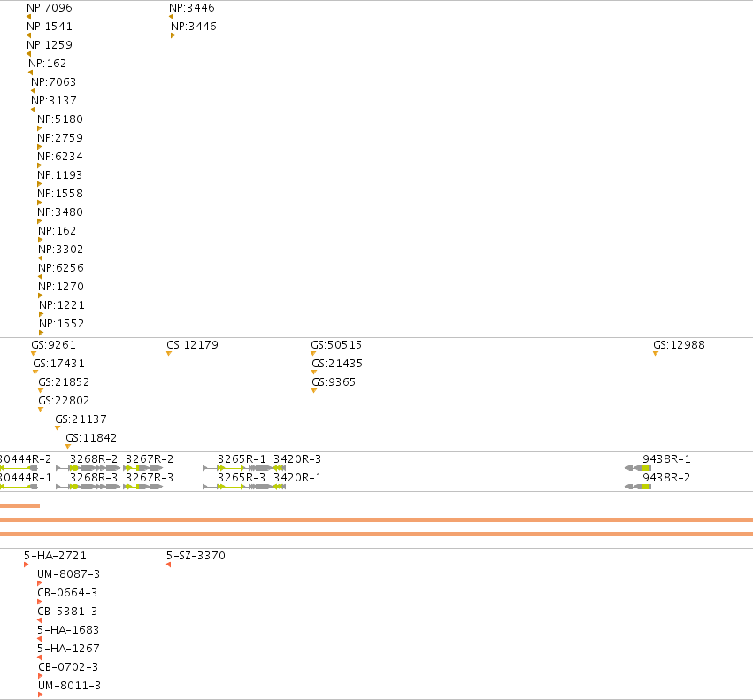Select the 3268R-3 transcript label
This screenshot has height=700, width=753.
[94, 478]
